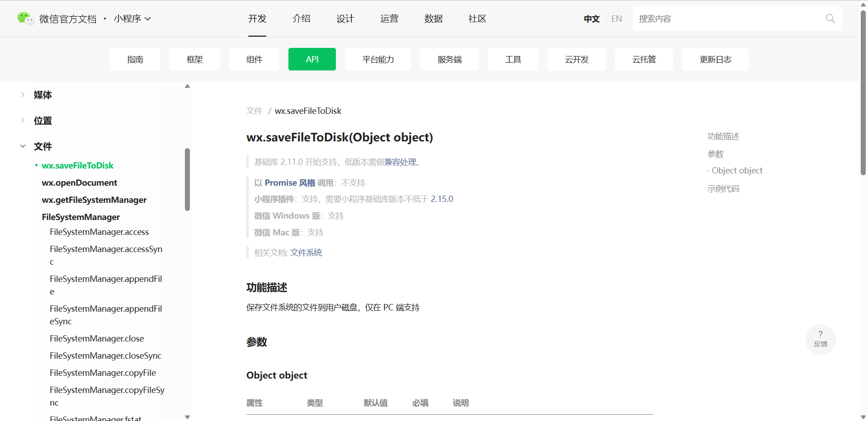Click the page vertical scrollbar thumb
This screenshot has height=421, width=868.
pos(863,93)
